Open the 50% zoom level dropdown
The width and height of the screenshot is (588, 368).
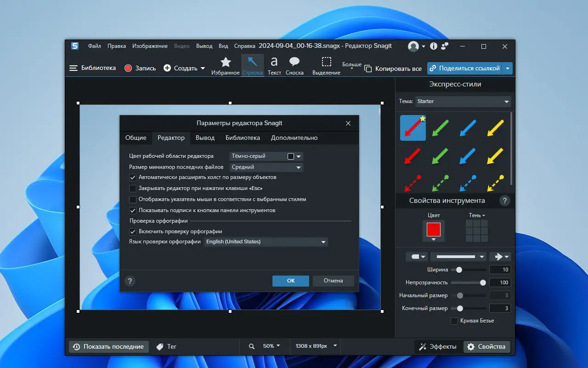click(x=271, y=346)
